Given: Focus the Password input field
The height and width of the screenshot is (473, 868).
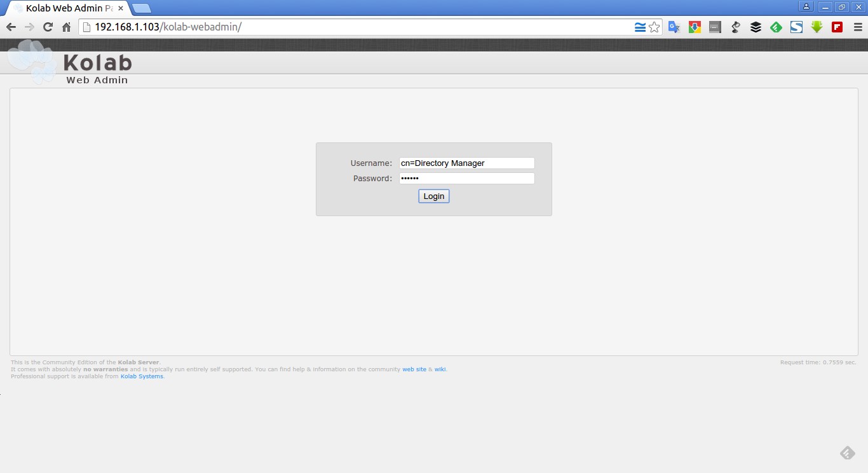Looking at the screenshot, I should click(466, 179).
